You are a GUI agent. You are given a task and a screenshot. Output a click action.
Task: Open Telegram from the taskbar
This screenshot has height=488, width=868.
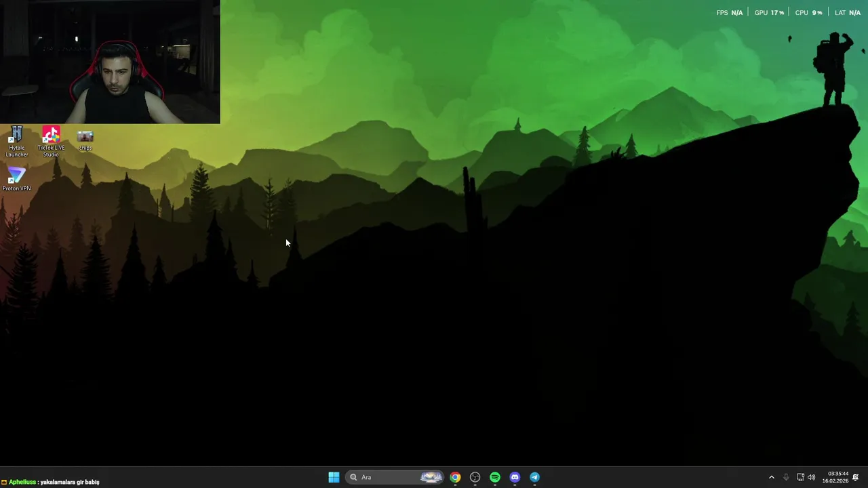(x=534, y=477)
